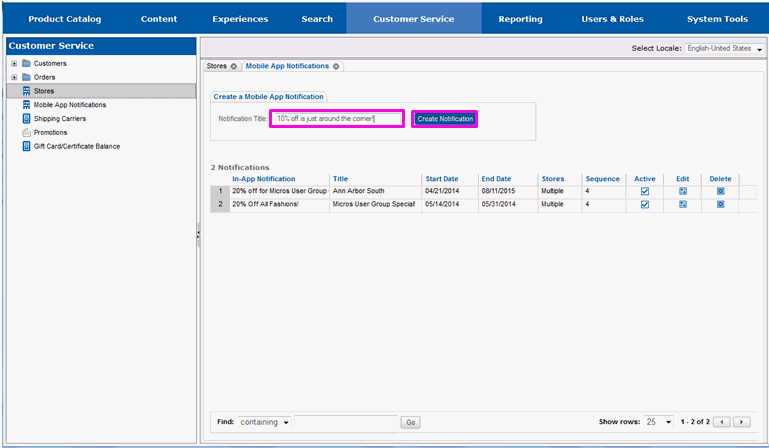Open the Product Catalog menu
Image resolution: width=769 pixels, height=448 pixels.
point(64,19)
